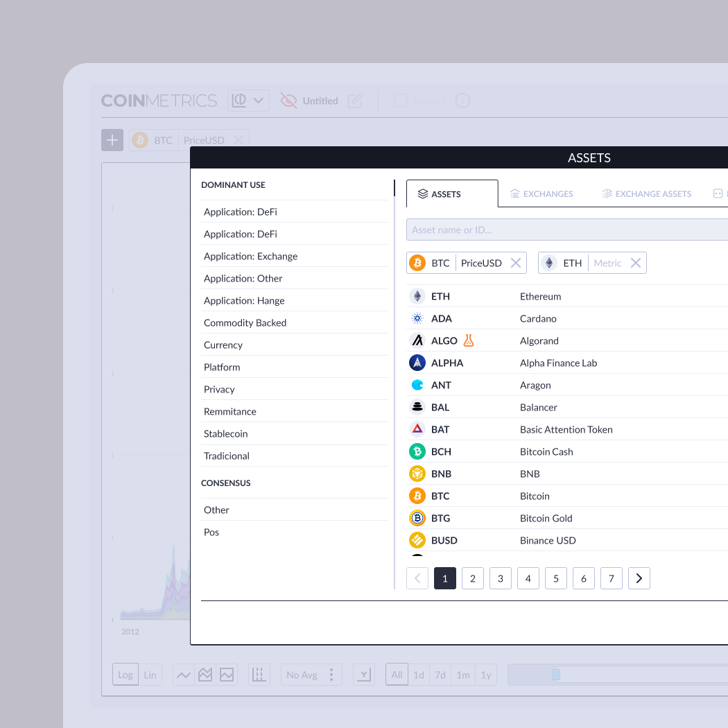Click PriceUSD metric in BTC dialog chip
Screen dimensions: 728x728
click(481, 263)
